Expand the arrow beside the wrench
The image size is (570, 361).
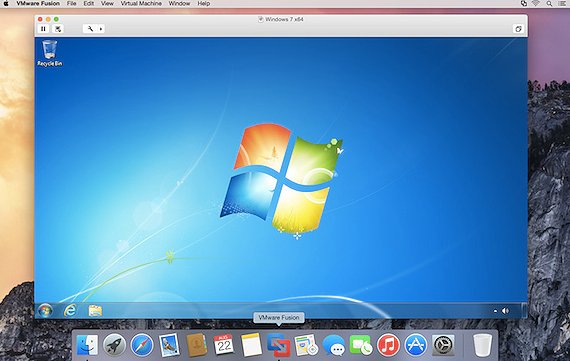[101, 29]
